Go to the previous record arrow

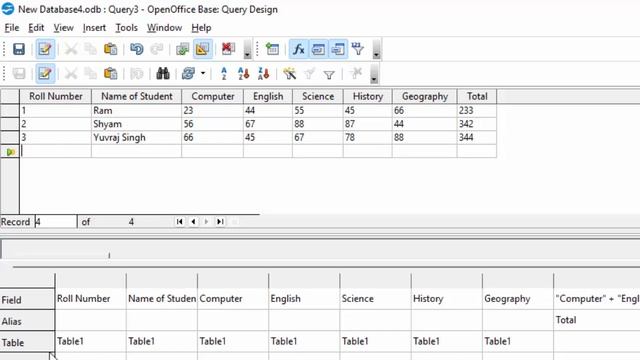(193, 222)
